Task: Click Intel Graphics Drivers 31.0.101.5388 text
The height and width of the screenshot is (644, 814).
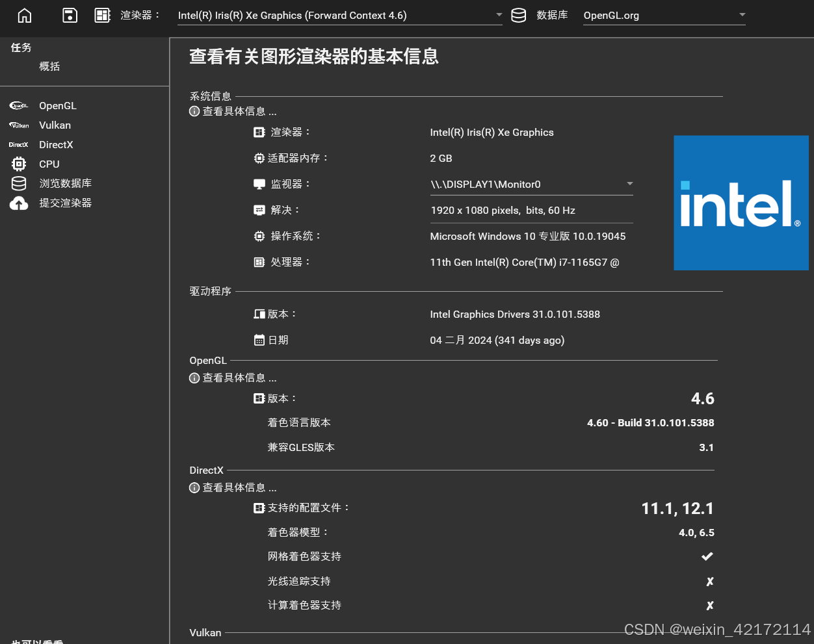Action: pos(515,315)
